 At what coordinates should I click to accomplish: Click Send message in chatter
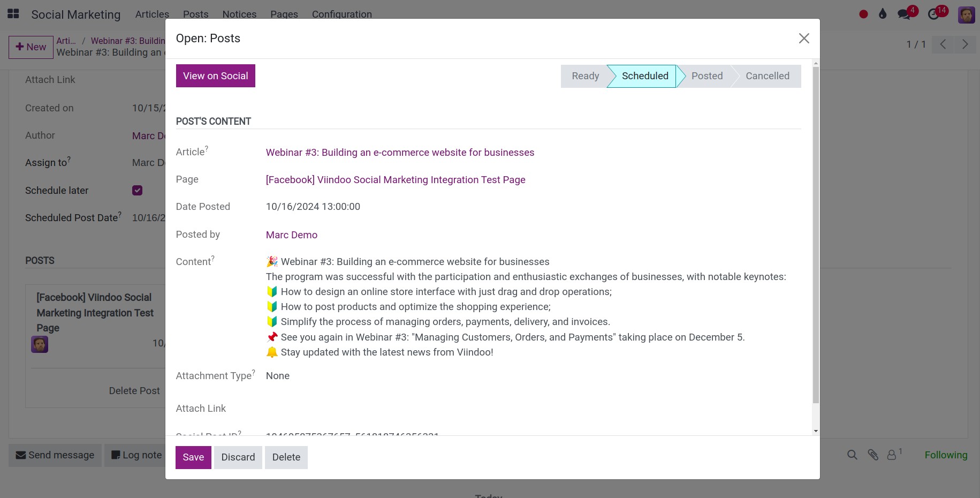click(x=55, y=455)
